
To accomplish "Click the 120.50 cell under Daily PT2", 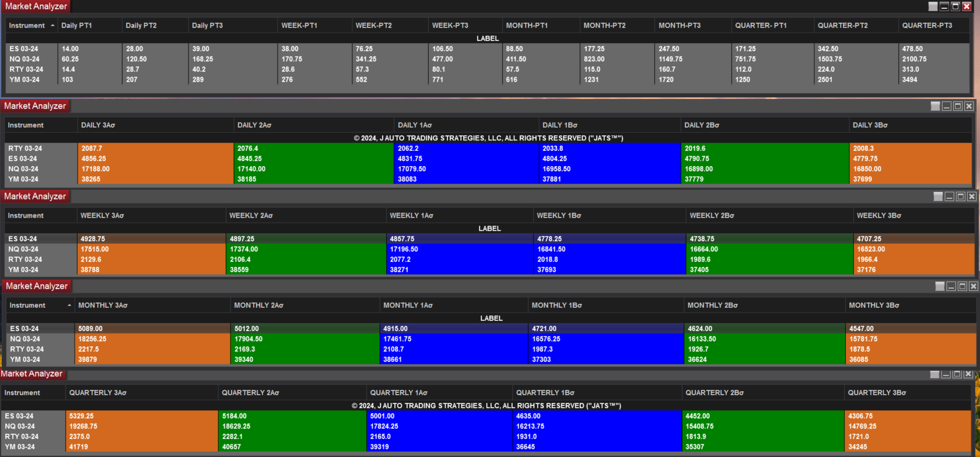I will click(155, 59).
